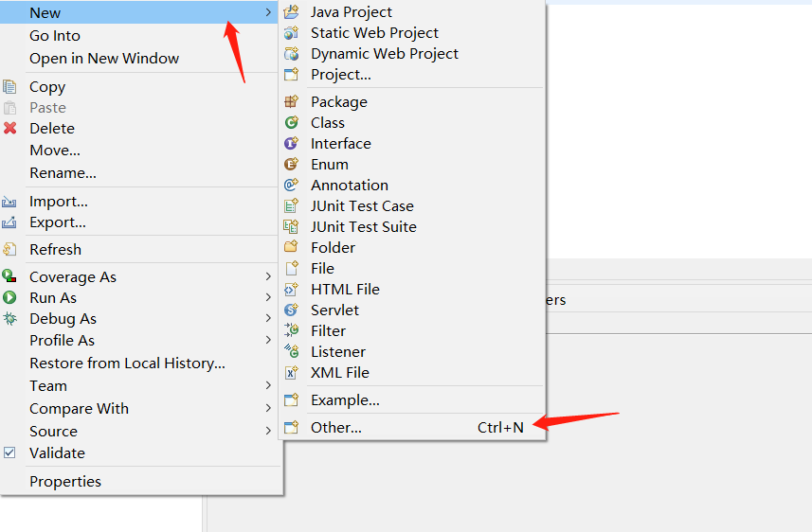Open Properties menu entry
The width and height of the screenshot is (812, 532).
140,481
